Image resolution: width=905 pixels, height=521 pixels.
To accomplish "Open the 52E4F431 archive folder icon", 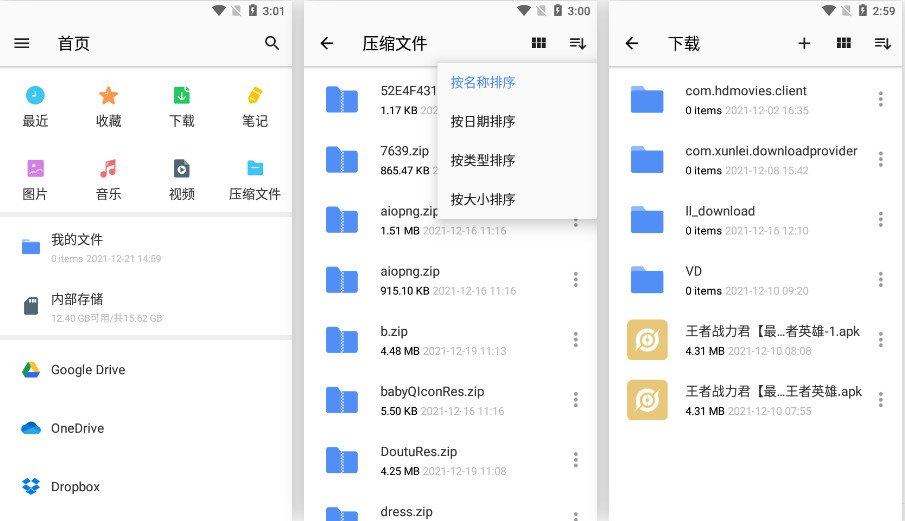I will click(x=342, y=99).
